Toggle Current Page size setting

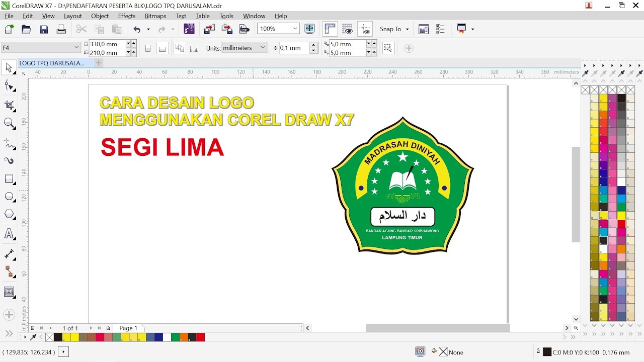194,48
